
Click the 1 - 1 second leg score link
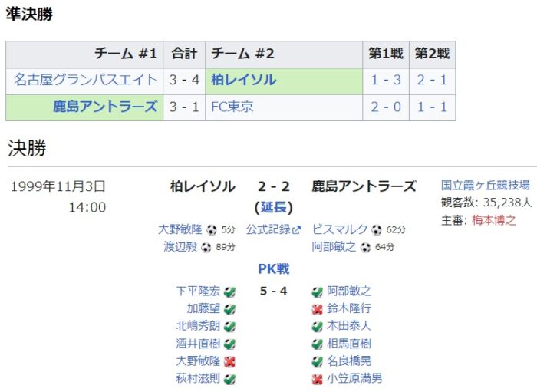click(x=432, y=107)
